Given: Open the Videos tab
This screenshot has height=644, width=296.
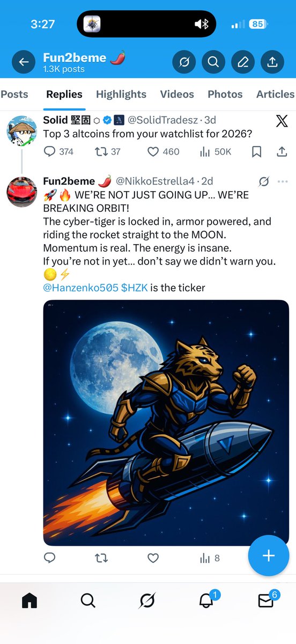Looking at the screenshot, I should pos(177,94).
